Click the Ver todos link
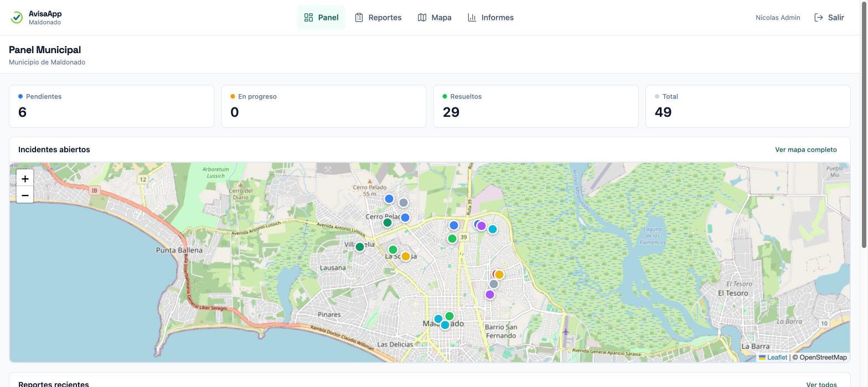 point(821,384)
